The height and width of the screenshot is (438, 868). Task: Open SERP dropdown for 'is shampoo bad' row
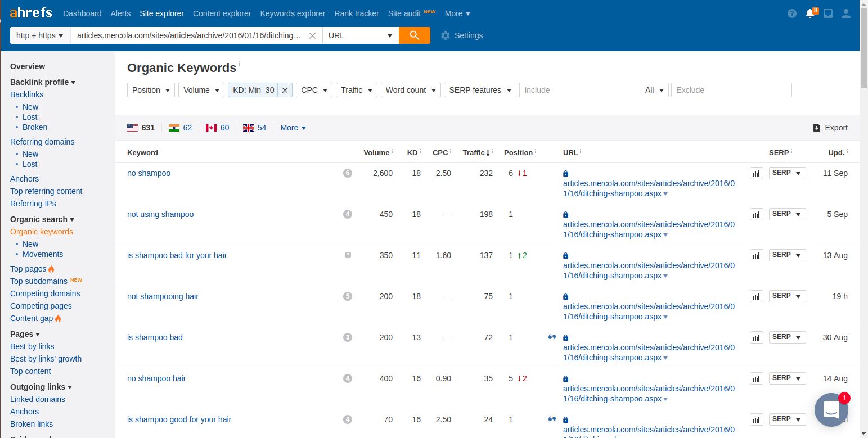pos(787,337)
